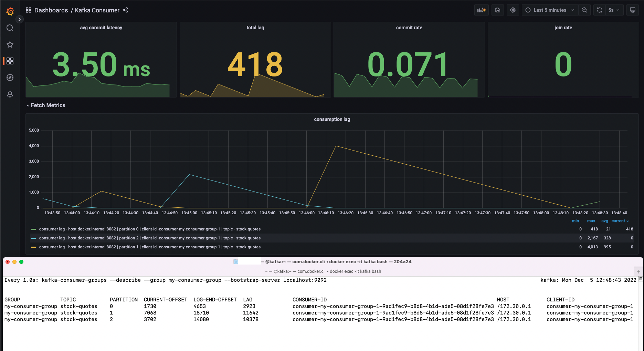
Task: Sort legend by avg column
Action: tap(605, 221)
